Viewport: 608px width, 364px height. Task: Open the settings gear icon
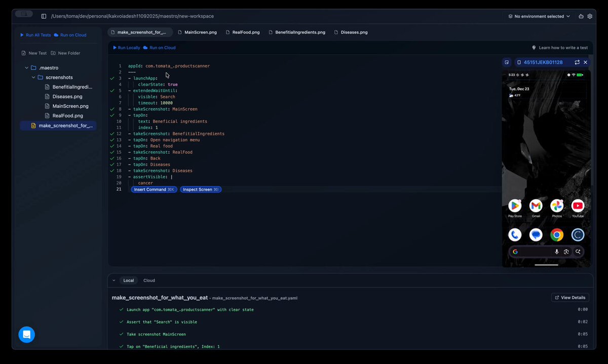[x=590, y=16]
